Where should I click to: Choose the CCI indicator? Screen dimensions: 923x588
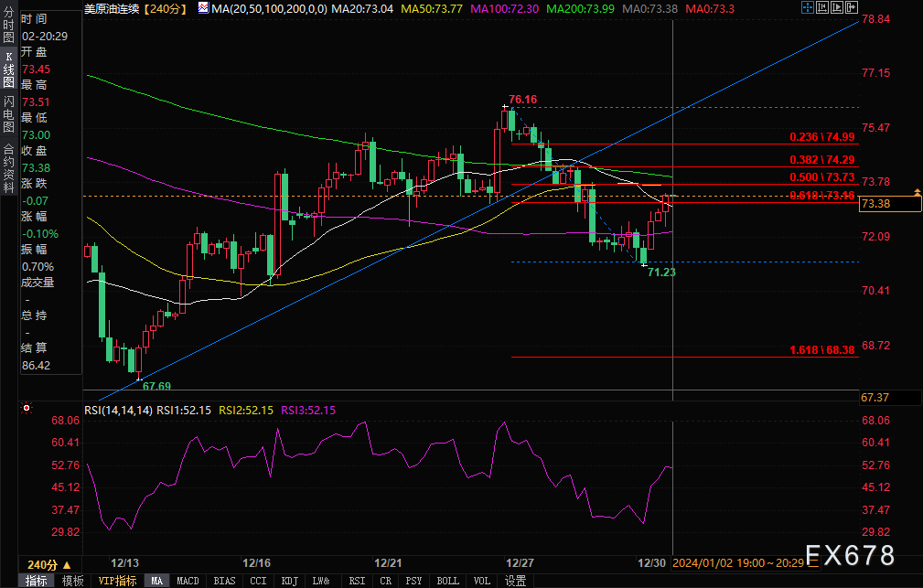pos(259,581)
